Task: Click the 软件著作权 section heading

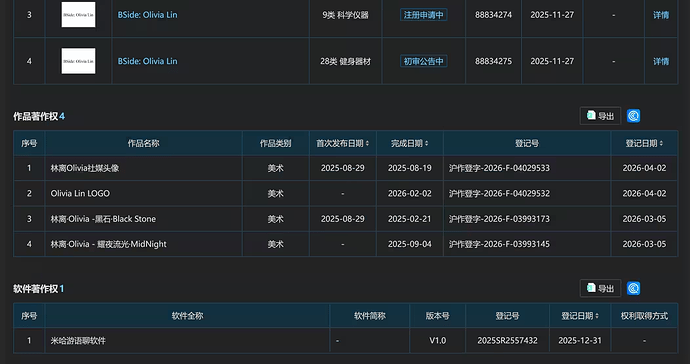Action: pos(36,289)
